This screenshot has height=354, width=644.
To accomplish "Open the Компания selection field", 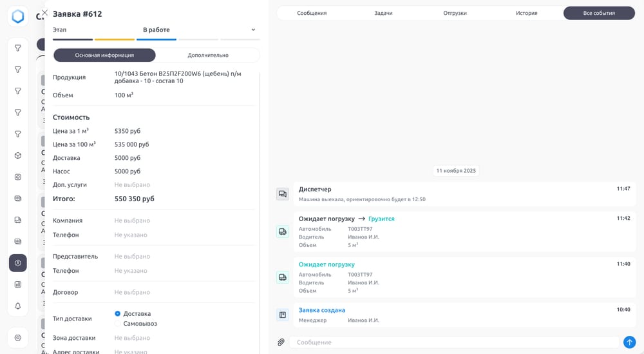I will (x=132, y=221).
